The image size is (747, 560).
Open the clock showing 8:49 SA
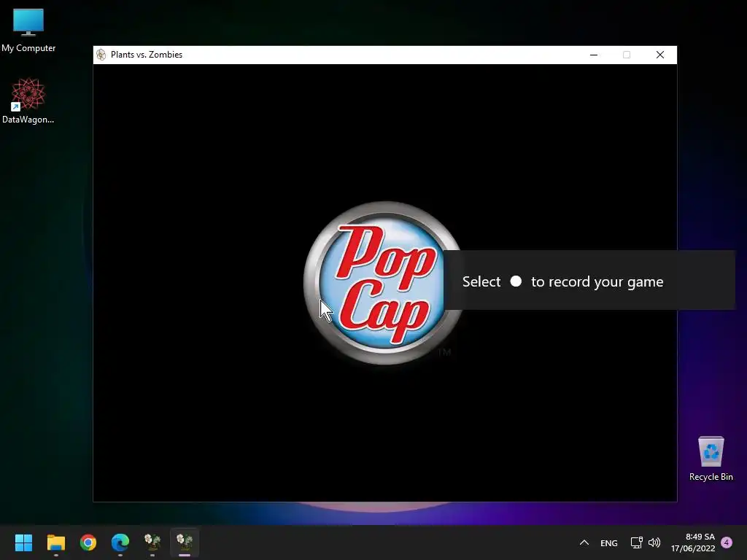[700, 537]
